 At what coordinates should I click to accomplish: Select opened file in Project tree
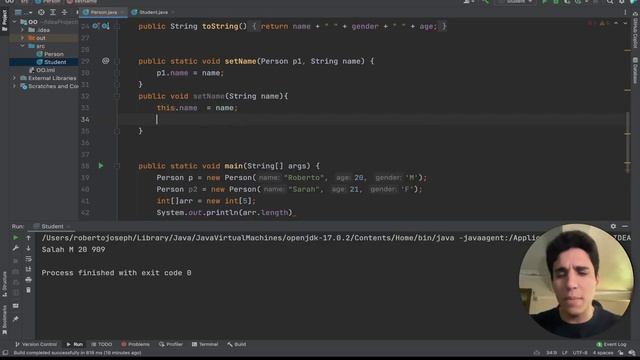pyautogui.click(x=41, y=12)
